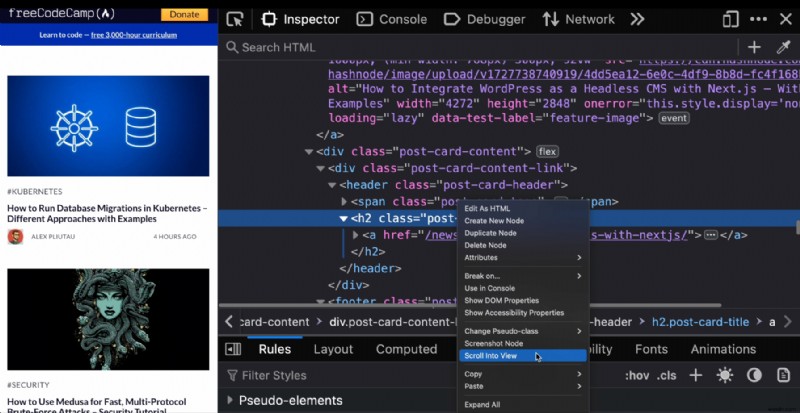Open the Fonts tab
Image resolution: width=800 pixels, height=413 pixels.
[651, 349]
